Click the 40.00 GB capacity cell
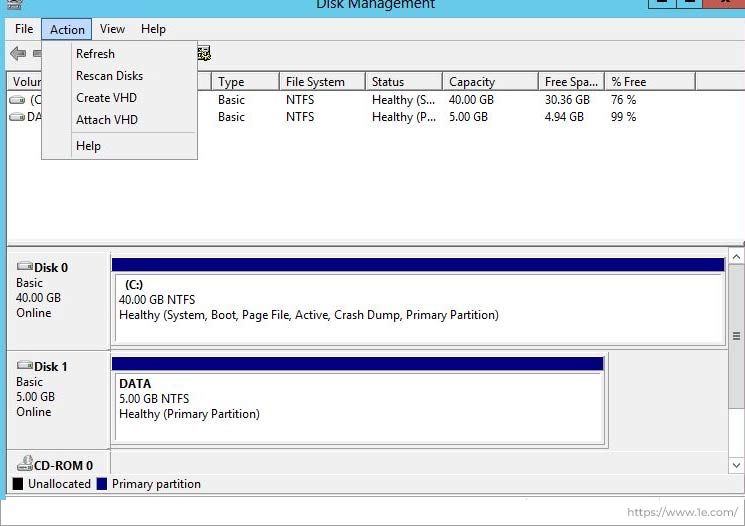Screen dimensions: 745x526 471,100
